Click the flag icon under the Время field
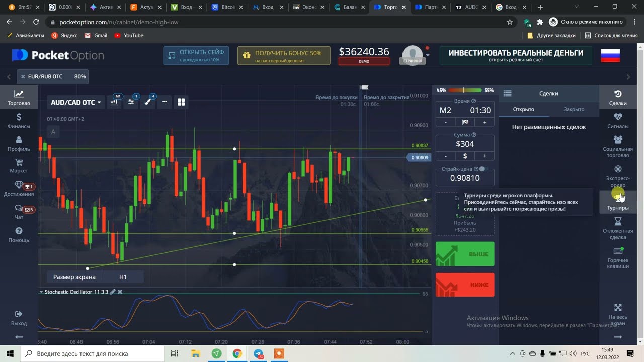 click(465, 122)
